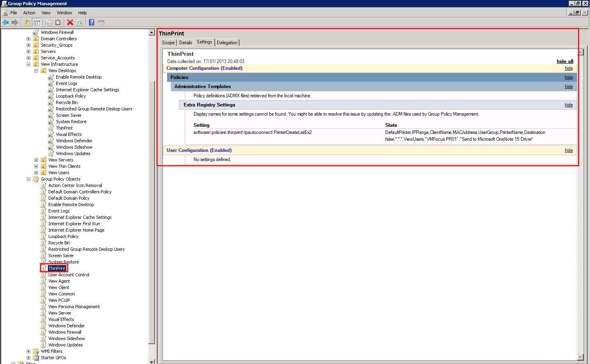
Task: Click the Up one level folder icon
Action: pyautogui.click(x=27, y=23)
